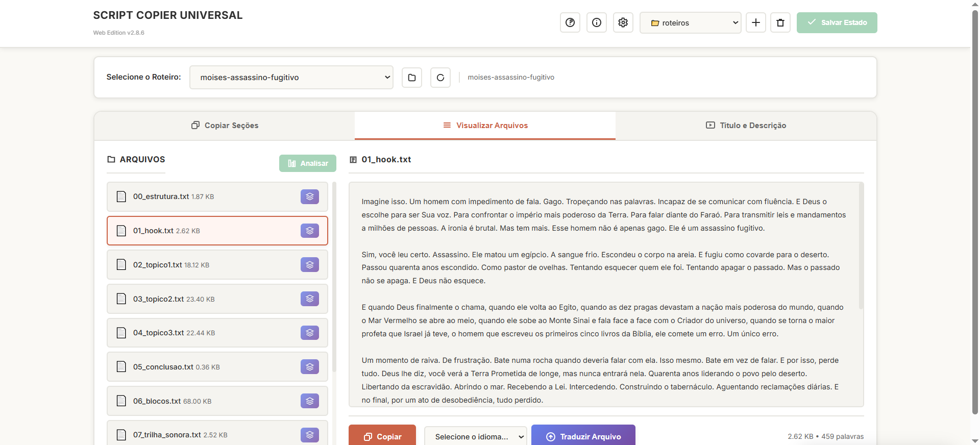Click layers icon on 00_estrutura.txt

pyautogui.click(x=310, y=196)
